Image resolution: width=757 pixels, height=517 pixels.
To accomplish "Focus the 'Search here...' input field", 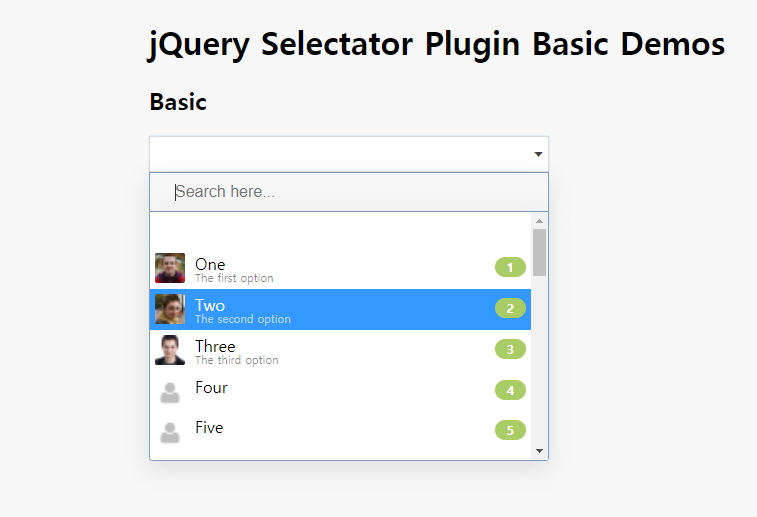I will [349, 192].
